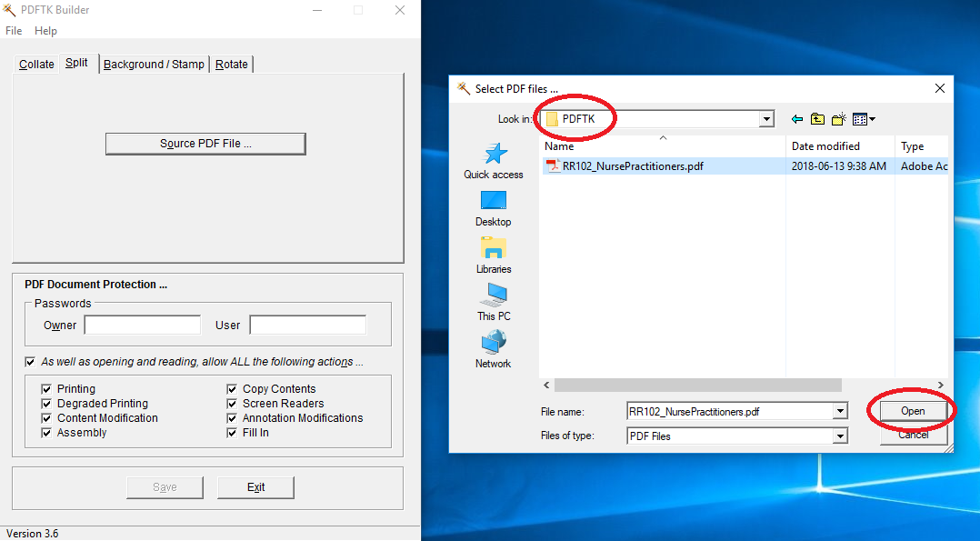Create a new folder icon

click(839, 119)
